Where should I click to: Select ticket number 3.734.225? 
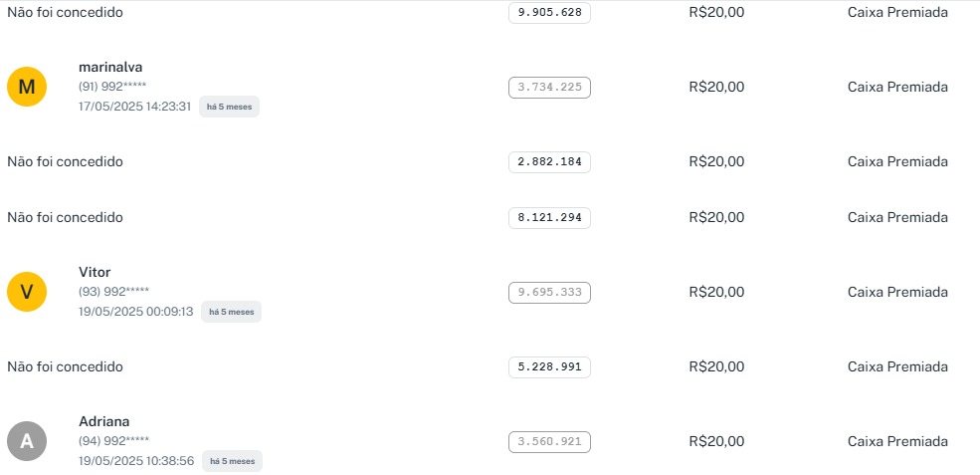[549, 88]
